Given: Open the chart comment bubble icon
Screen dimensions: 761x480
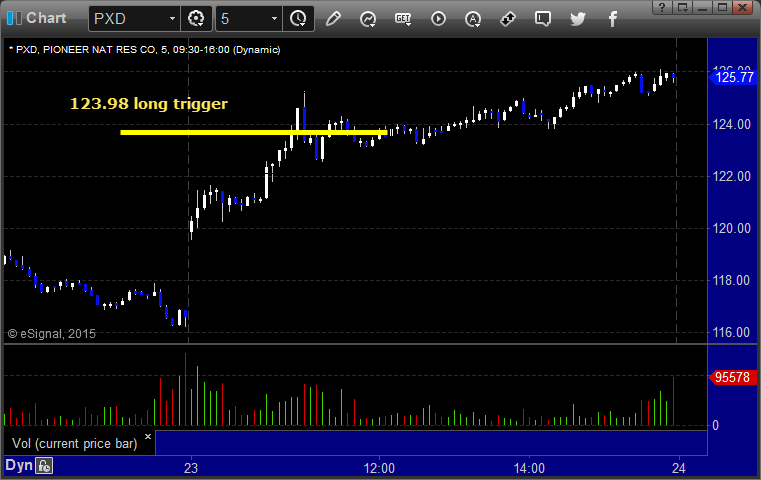Looking at the screenshot, I should (543, 19).
